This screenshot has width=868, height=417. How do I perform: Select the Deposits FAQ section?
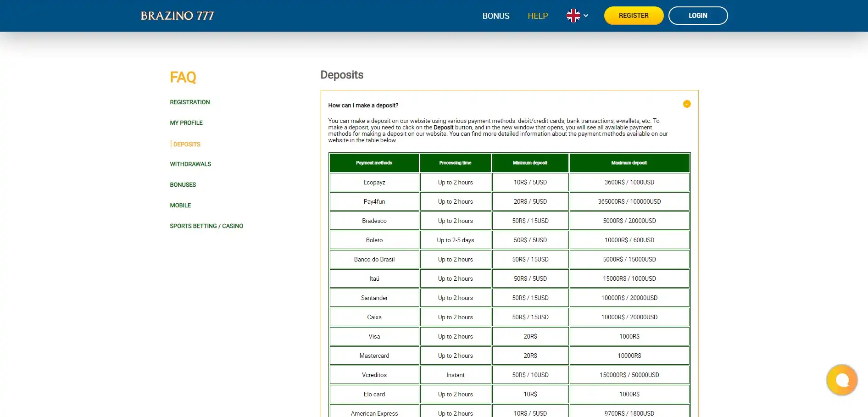[x=187, y=144]
